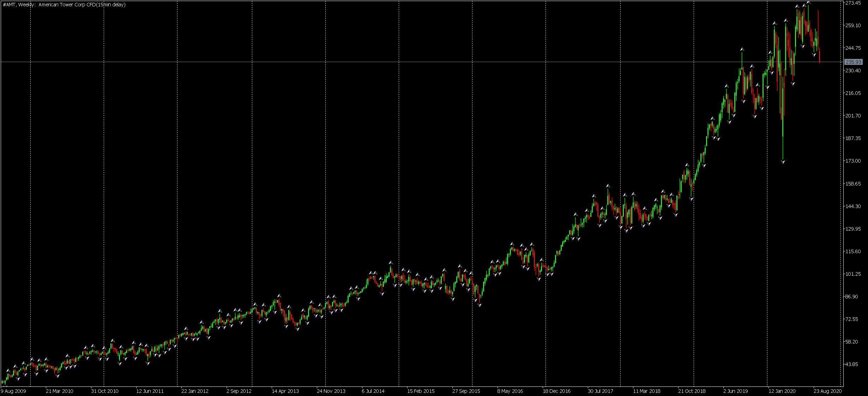The height and width of the screenshot is (396, 868).
Task: Click the 18 Dec 2016 date label
Action: 556,391
